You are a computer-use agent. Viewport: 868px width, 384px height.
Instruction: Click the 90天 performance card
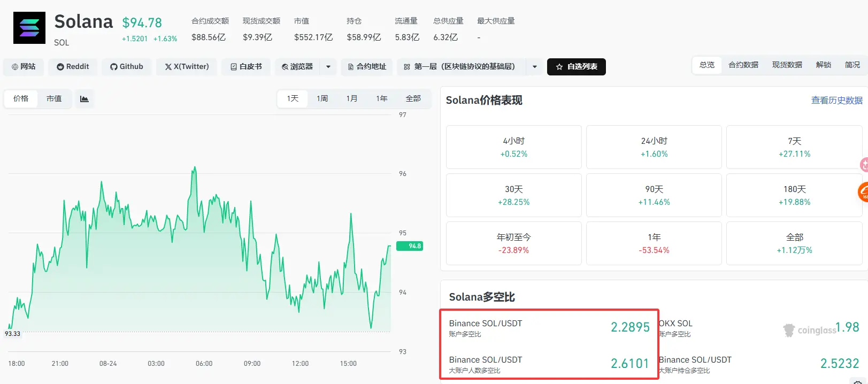tap(654, 195)
